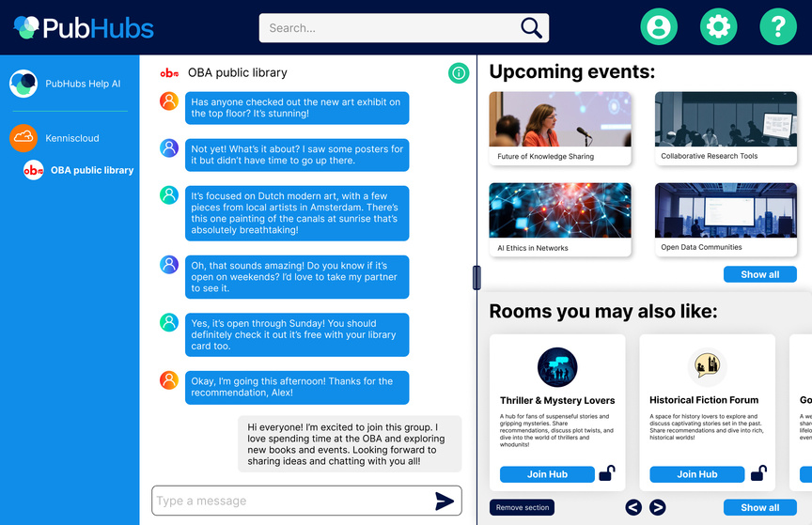Click avatar beside 'open through Sunday' message
This screenshot has width=812, height=525.
tap(169, 322)
